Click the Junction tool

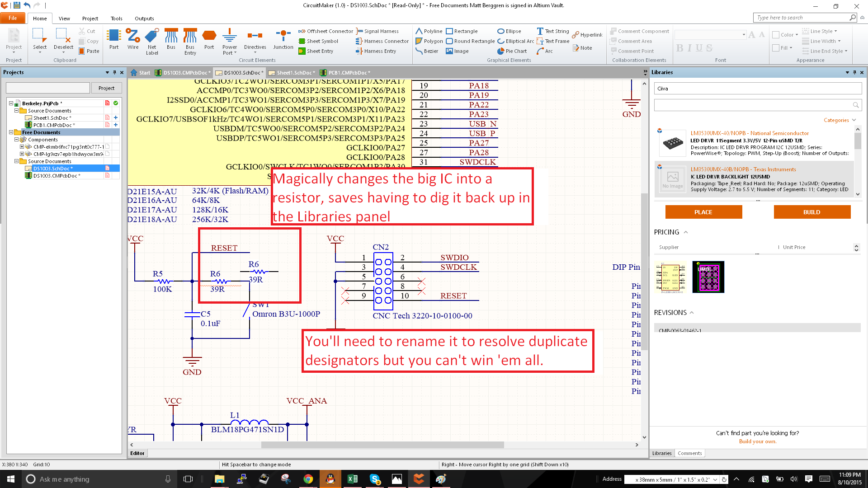pyautogui.click(x=283, y=39)
